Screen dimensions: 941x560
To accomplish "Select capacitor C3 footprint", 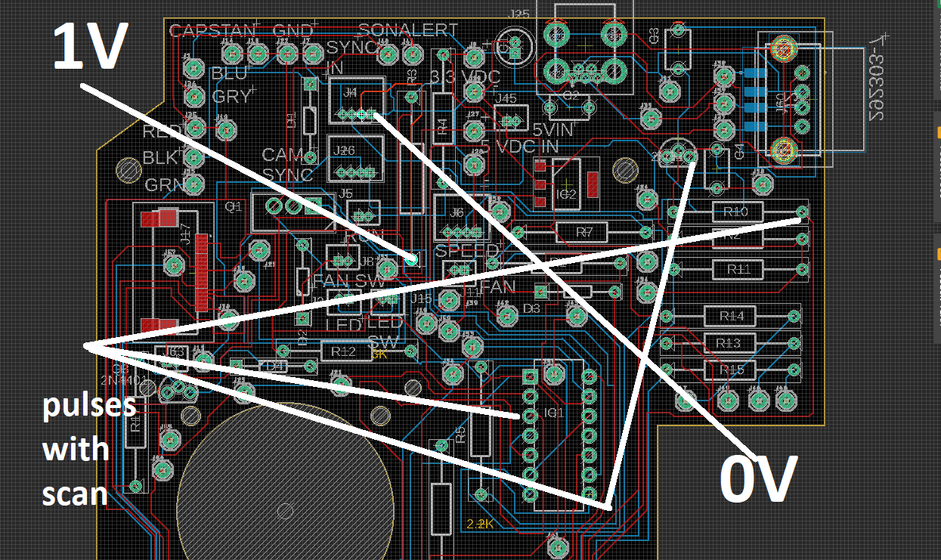I will tap(678, 49).
